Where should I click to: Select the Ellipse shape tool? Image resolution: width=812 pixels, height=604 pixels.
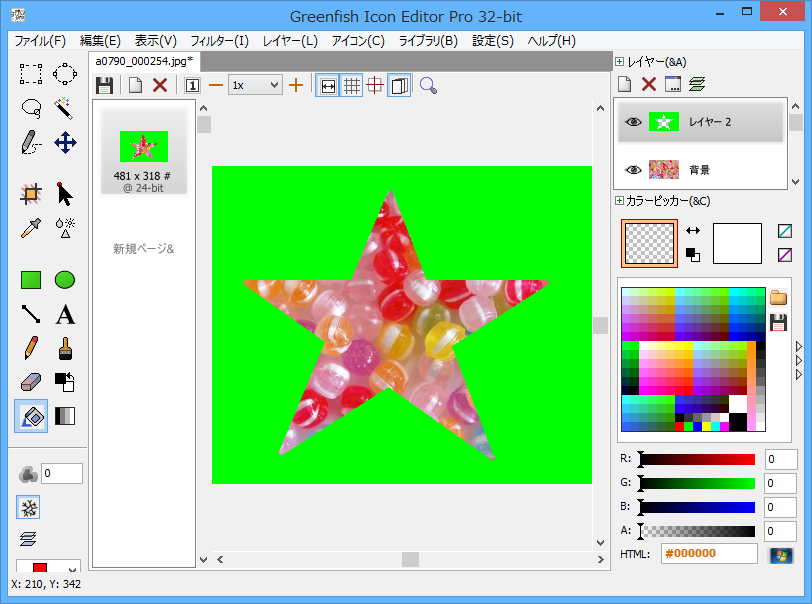pos(65,280)
